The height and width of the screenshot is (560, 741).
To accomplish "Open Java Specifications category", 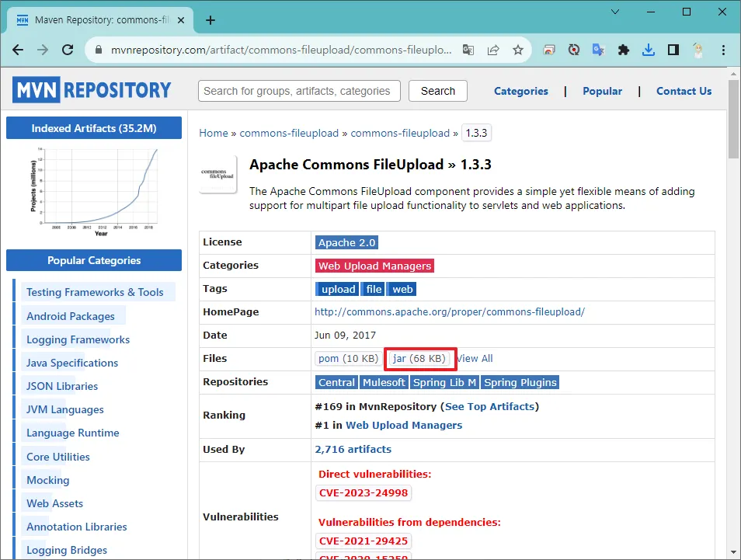I will (71, 363).
